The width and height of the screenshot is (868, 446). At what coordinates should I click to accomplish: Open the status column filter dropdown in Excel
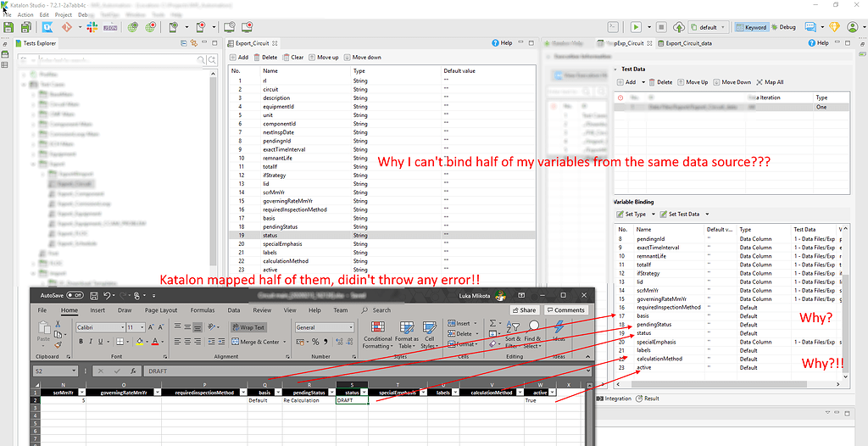(x=364, y=393)
